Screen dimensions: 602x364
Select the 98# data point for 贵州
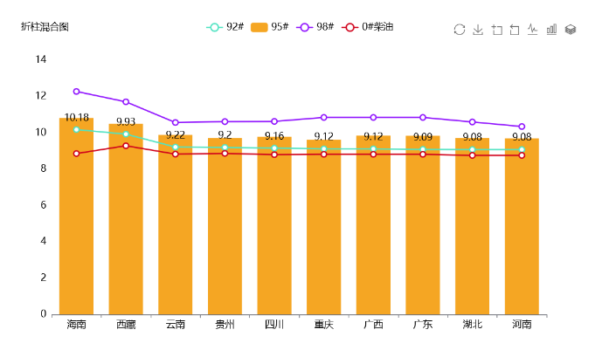point(225,121)
